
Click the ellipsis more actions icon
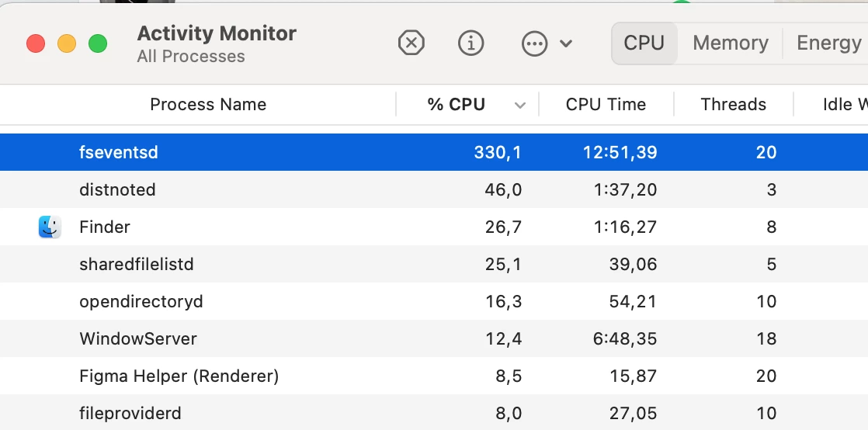click(x=535, y=43)
